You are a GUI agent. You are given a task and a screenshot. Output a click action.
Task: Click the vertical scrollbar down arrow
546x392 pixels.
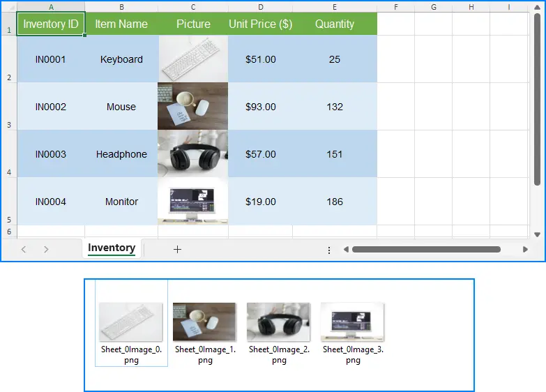(538, 234)
